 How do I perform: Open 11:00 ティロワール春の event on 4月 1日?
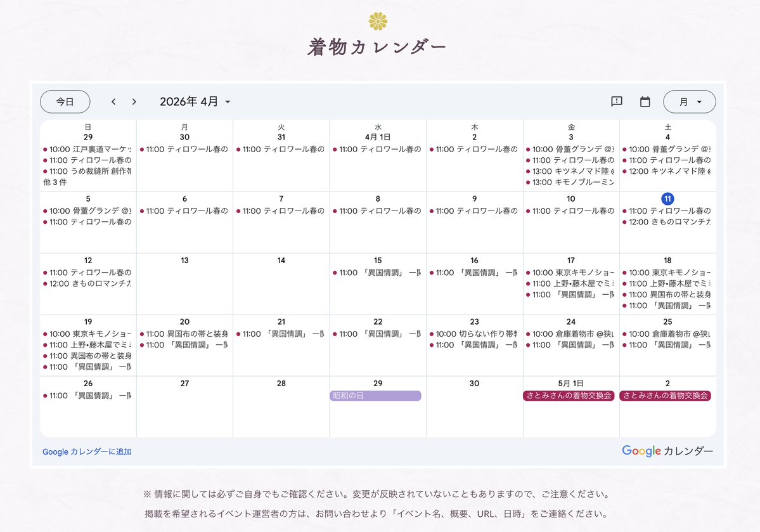coord(377,150)
